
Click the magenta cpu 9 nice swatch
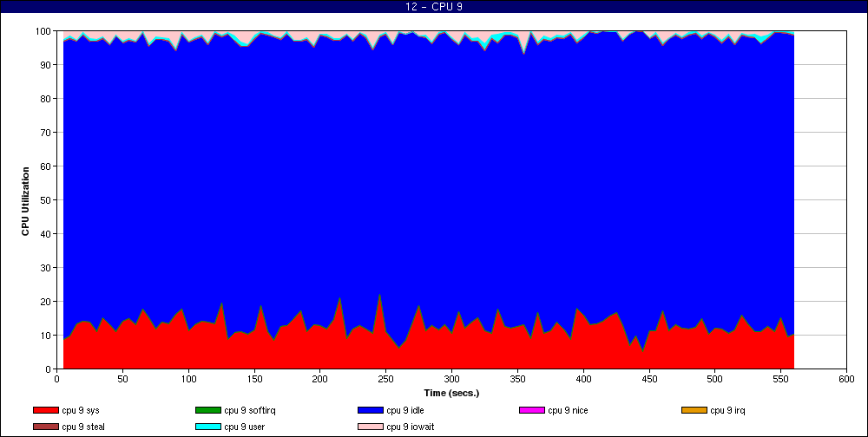click(x=532, y=410)
